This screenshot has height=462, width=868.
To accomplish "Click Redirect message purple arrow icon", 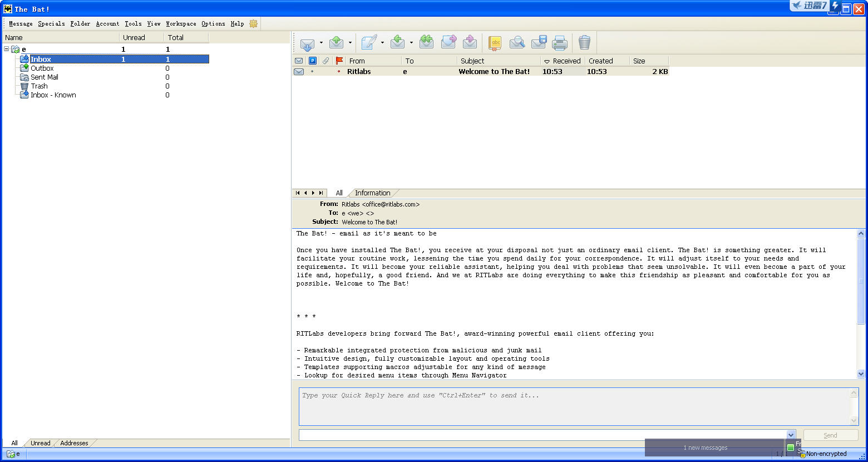I will click(470, 43).
